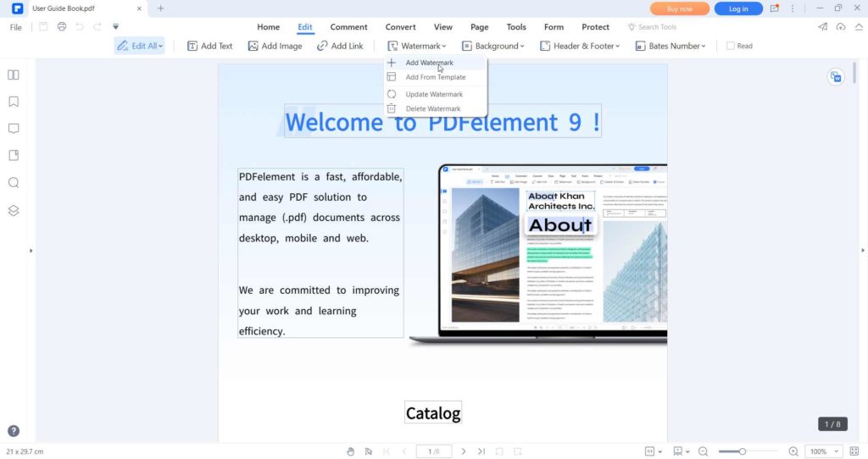This screenshot has width=868, height=459.
Task: Enable the Read checkbox
Action: (730, 46)
